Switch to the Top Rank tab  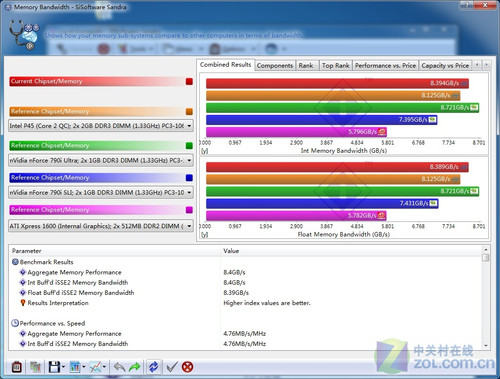click(336, 66)
